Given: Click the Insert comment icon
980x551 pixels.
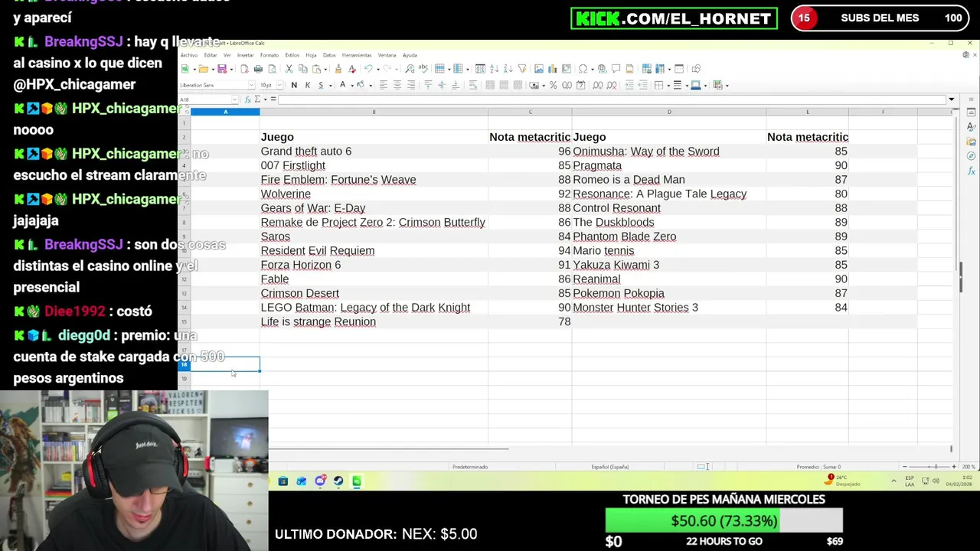Looking at the screenshot, I should click(616, 69).
